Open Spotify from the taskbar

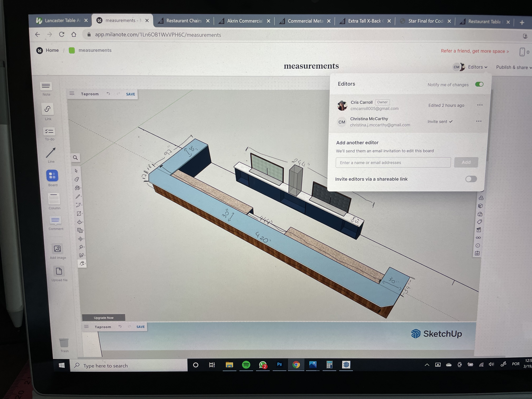click(246, 365)
